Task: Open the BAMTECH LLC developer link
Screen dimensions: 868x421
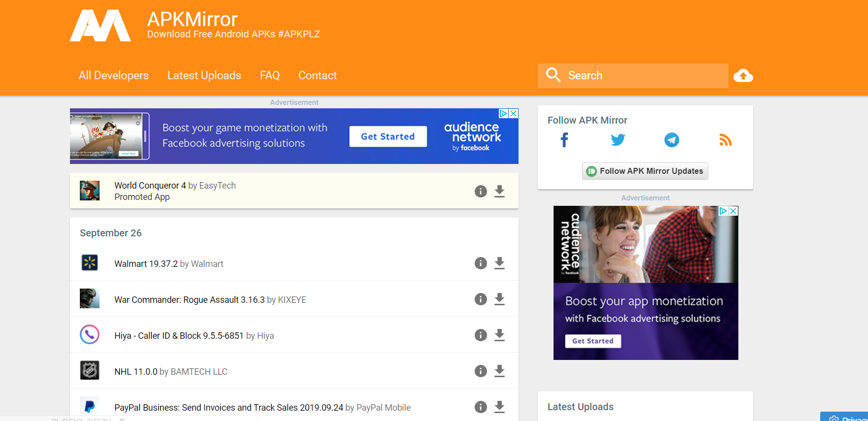Action: coord(199,372)
